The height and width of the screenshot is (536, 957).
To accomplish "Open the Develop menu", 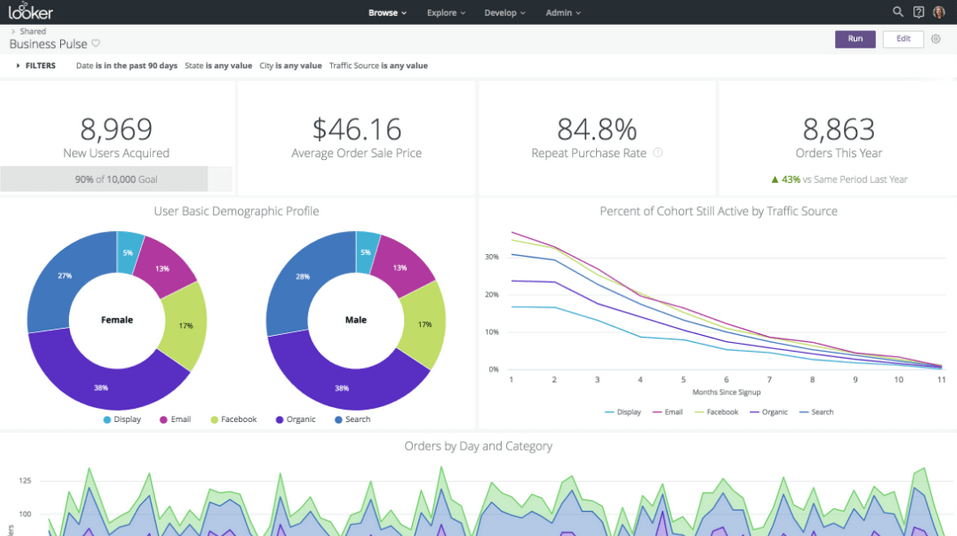I will click(x=504, y=12).
